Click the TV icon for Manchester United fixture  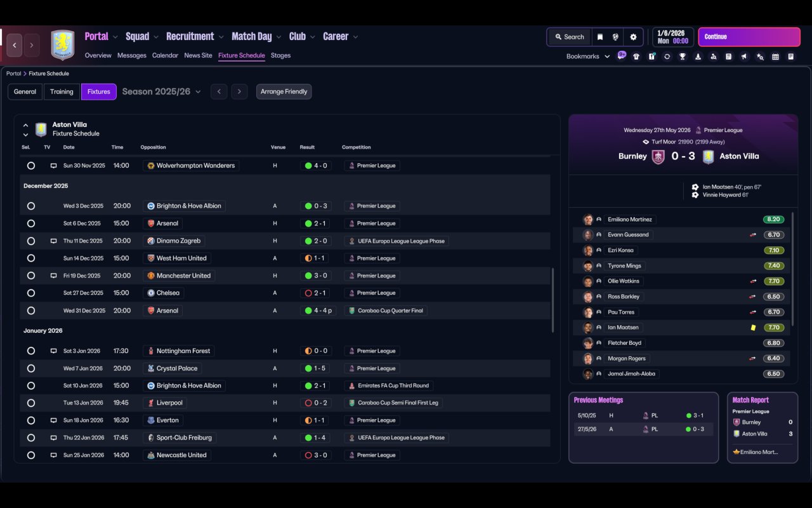(x=54, y=276)
